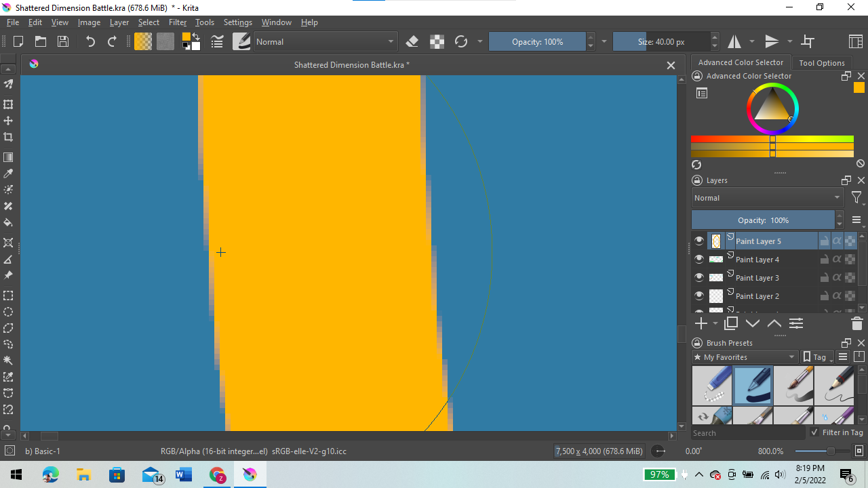Screen dimensions: 868x488
Task: Open the brush Tag button menu
Action: pyautogui.click(x=816, y=357)
